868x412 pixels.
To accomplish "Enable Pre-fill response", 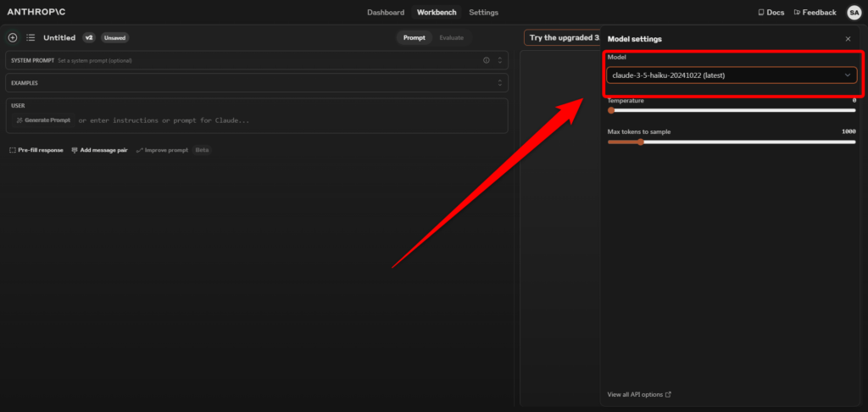I will [x=36, y=150].
